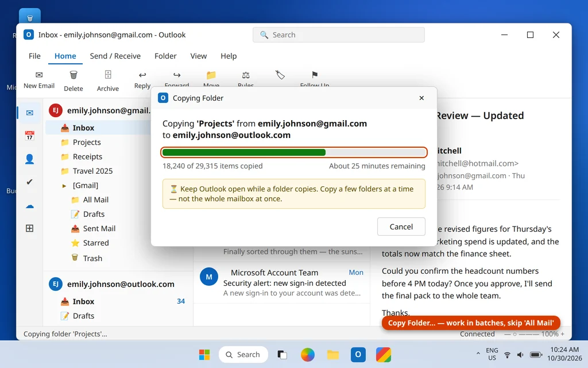588x368 pixels.
Task: Open the File menu
Action: click(34, 56)
